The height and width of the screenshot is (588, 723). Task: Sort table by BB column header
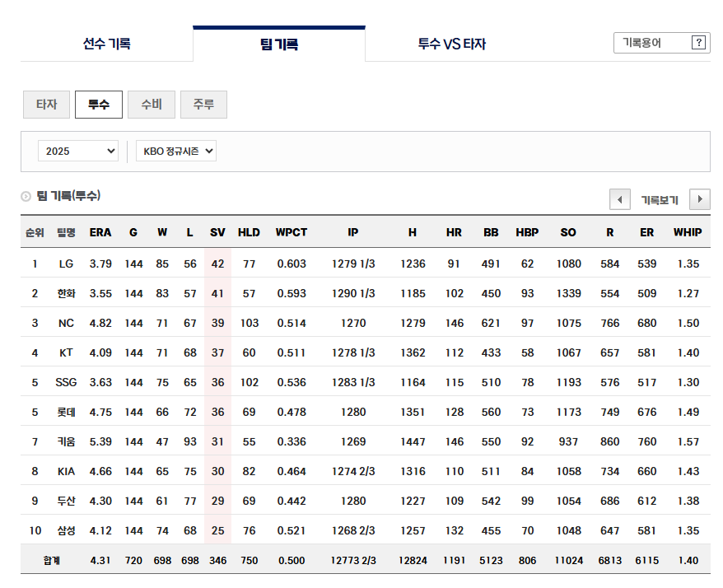pos(491,232)
